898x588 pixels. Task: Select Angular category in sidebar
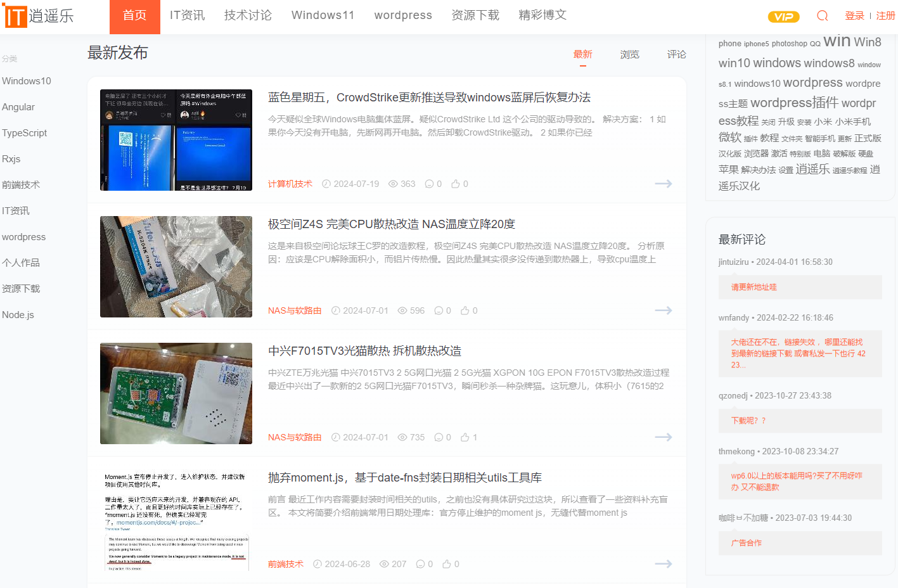pos(18,107)
